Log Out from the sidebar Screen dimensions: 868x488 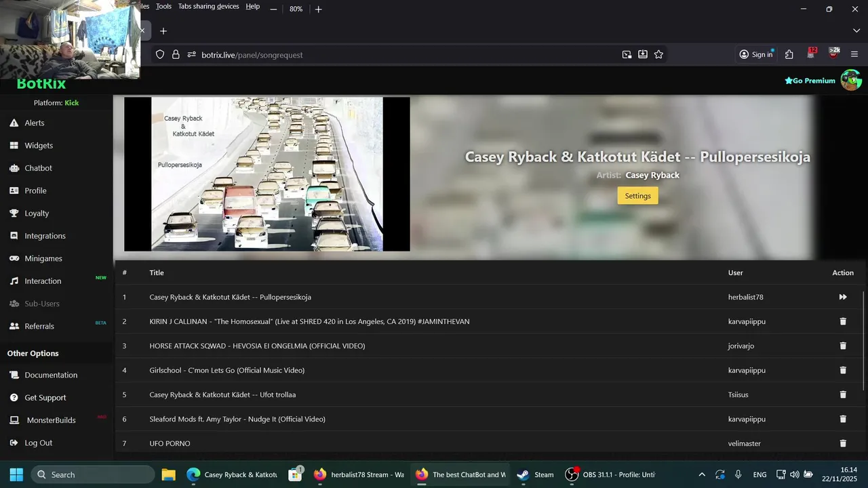click(38, 443)
